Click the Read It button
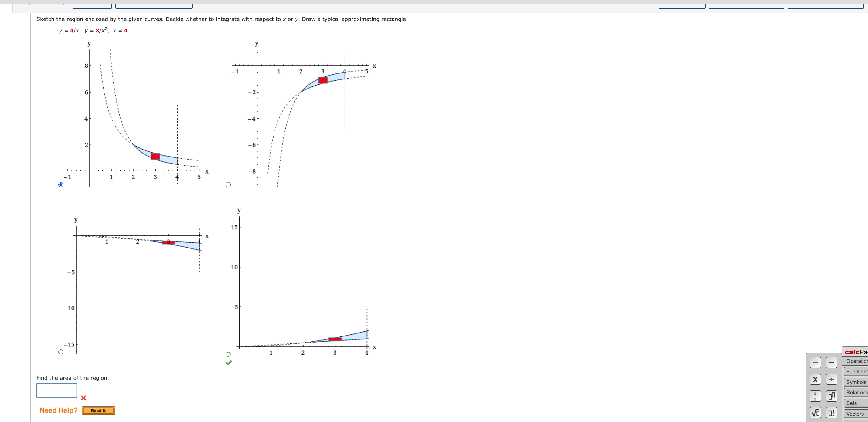Image resolution: width=868 pixels, height=422 pixels. pos(98,410)
